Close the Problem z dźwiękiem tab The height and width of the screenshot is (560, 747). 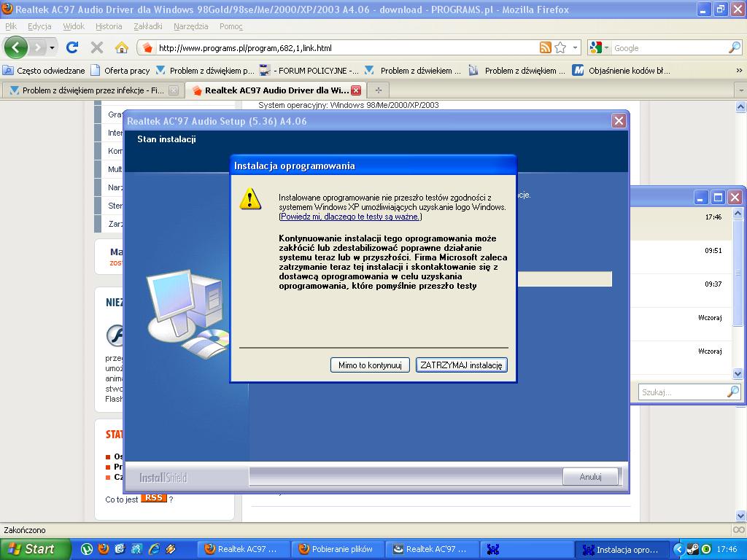tap(174, 90)
